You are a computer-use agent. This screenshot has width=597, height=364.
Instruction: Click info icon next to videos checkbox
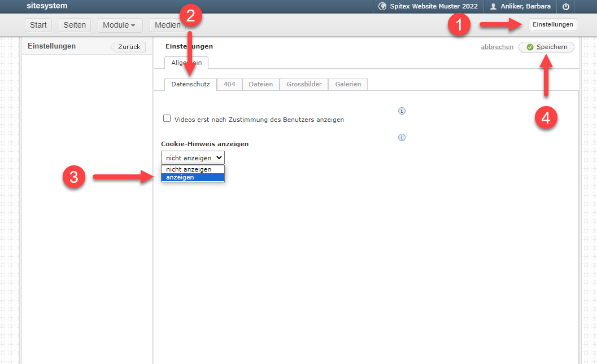click(x=402, y=111)
